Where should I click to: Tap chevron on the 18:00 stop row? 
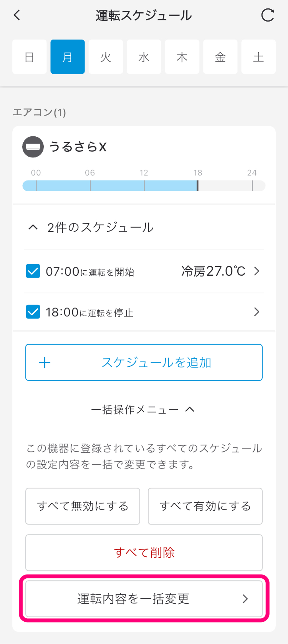pos(257,312)
